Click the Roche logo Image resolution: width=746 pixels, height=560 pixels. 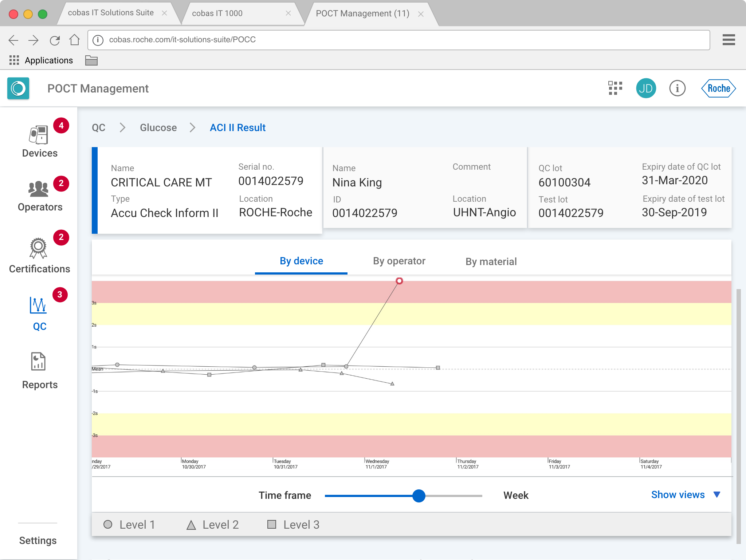[x=718, y=88]
